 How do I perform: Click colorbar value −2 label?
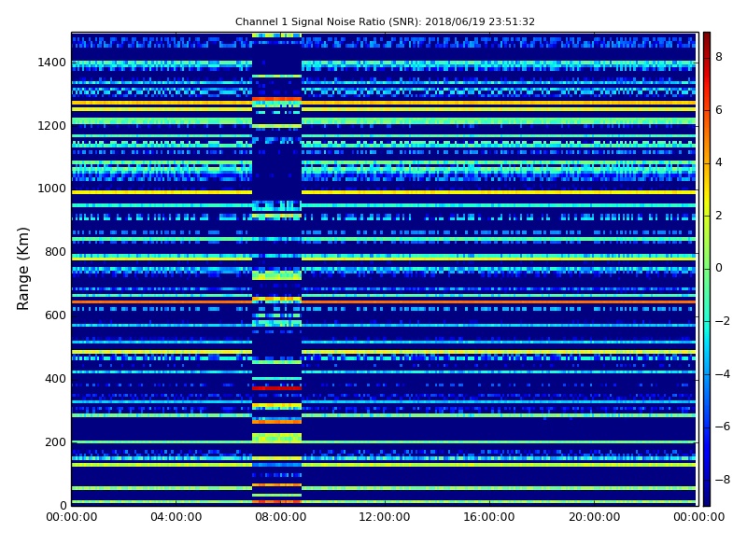click(723, 321)
